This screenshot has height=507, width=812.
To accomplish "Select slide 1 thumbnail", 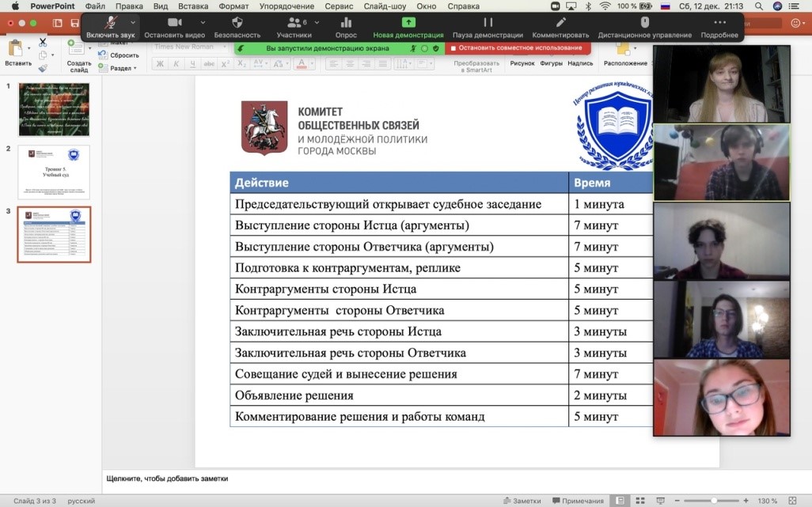I will pyautogui.click(x=54, y=109).
